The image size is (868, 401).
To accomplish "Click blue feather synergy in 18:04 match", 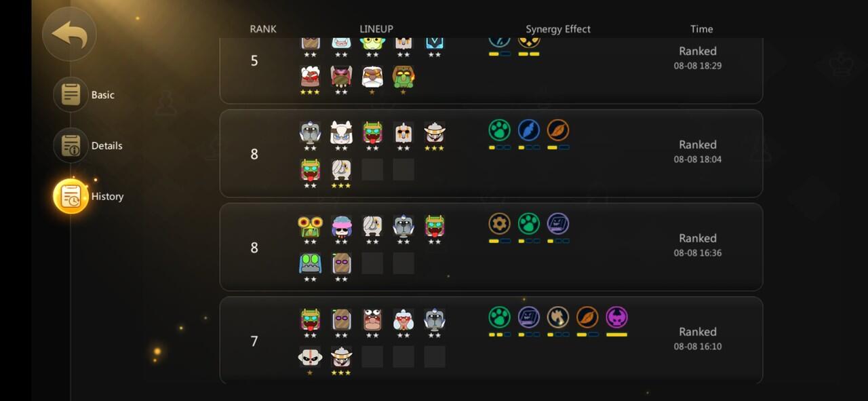I will click(x=529, y=130).
